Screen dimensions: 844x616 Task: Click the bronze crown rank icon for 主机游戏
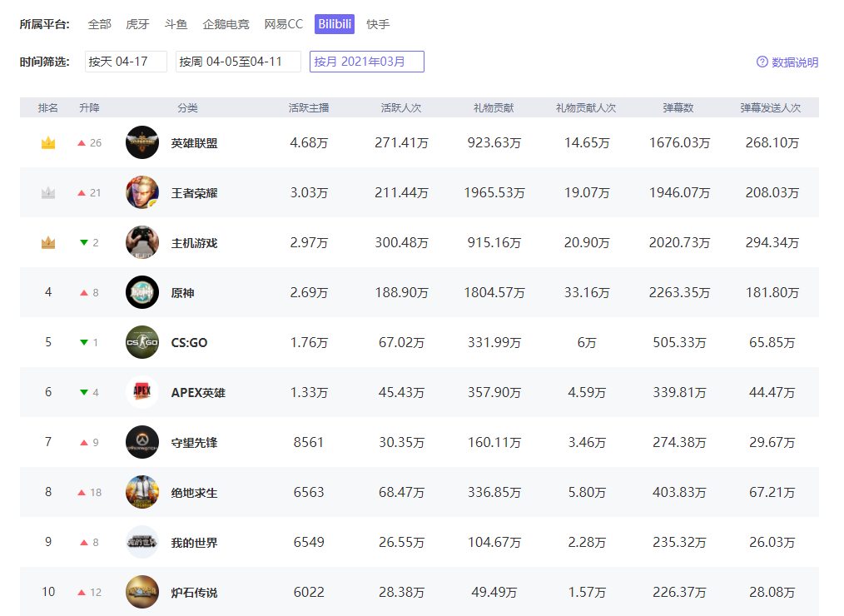pos(48,242)
